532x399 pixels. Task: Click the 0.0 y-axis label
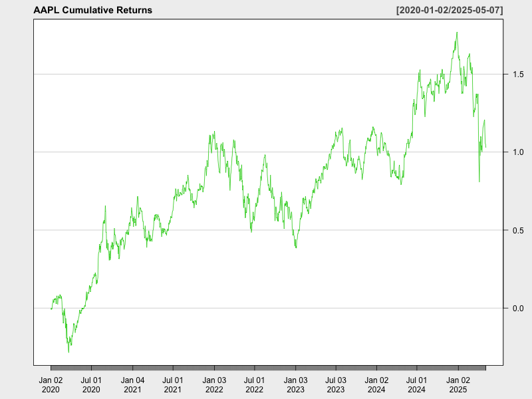[518, 309]
